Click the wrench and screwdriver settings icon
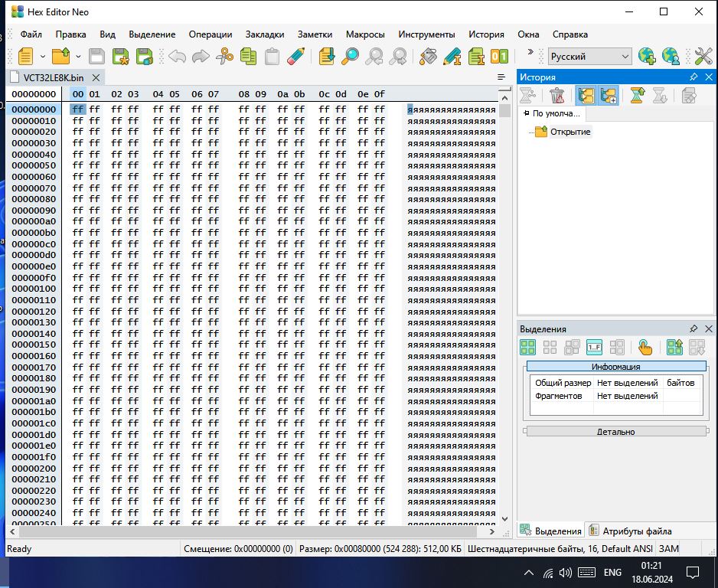The height and width of the screenshot is (588, 718). pyautogui.click(x=703, y=57)
